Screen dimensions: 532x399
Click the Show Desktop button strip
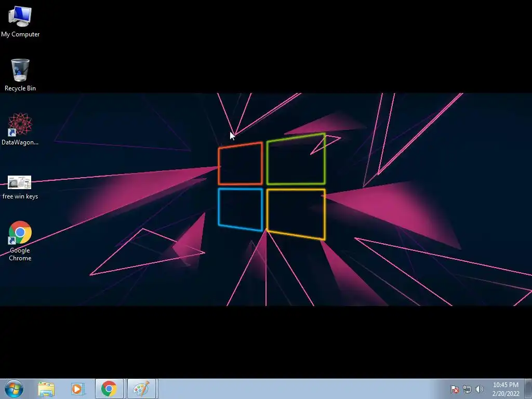(x=528, y=389)
